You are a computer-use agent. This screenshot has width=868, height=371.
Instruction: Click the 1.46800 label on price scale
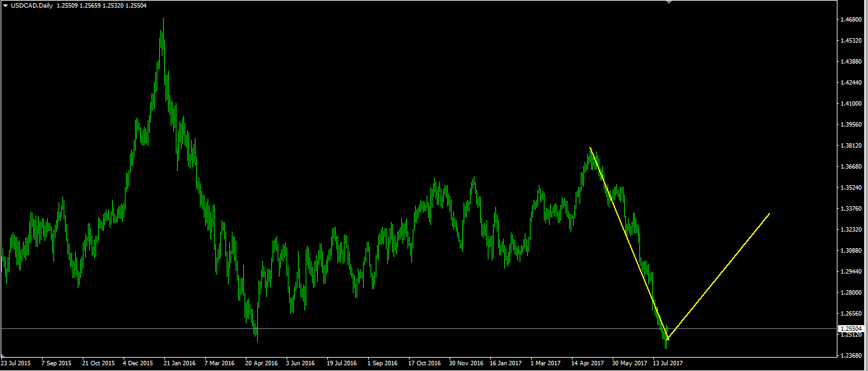850,20
